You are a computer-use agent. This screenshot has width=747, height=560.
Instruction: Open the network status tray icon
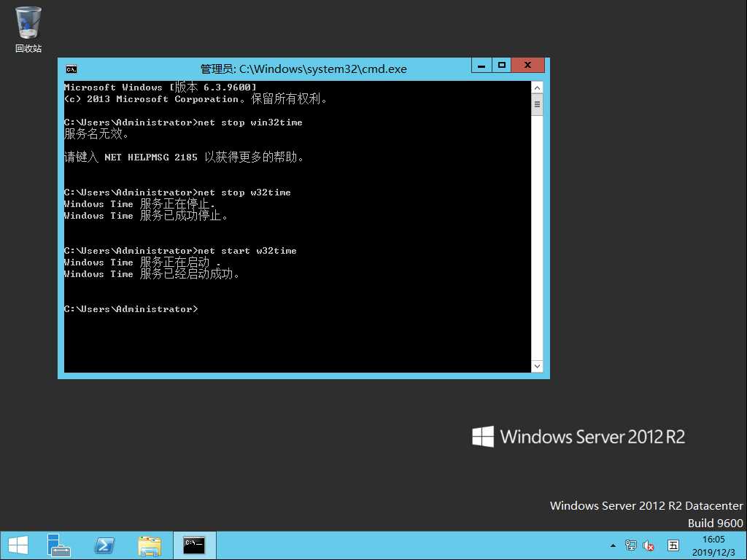631,545
